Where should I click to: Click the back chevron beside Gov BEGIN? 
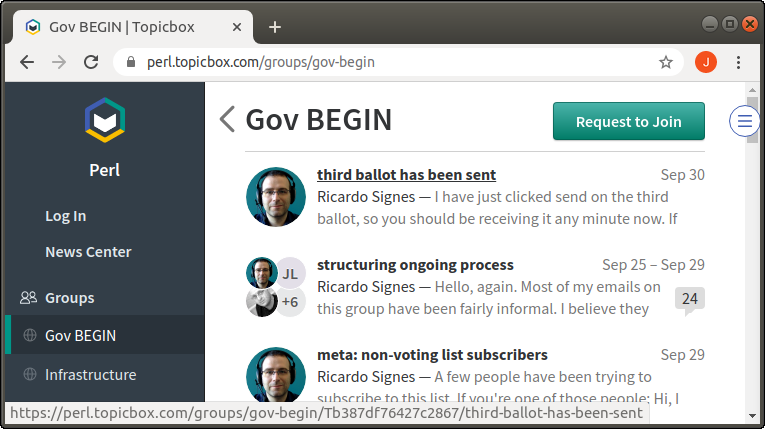pos(227,120)
